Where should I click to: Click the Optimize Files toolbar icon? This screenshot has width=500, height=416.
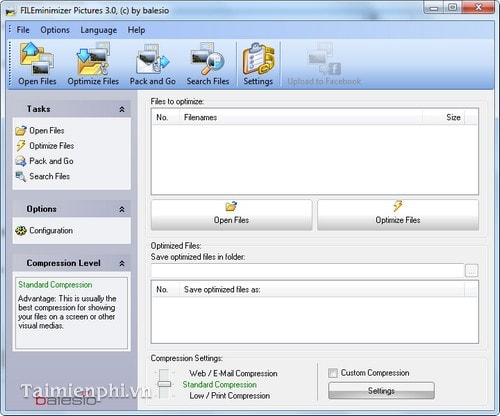93,63
